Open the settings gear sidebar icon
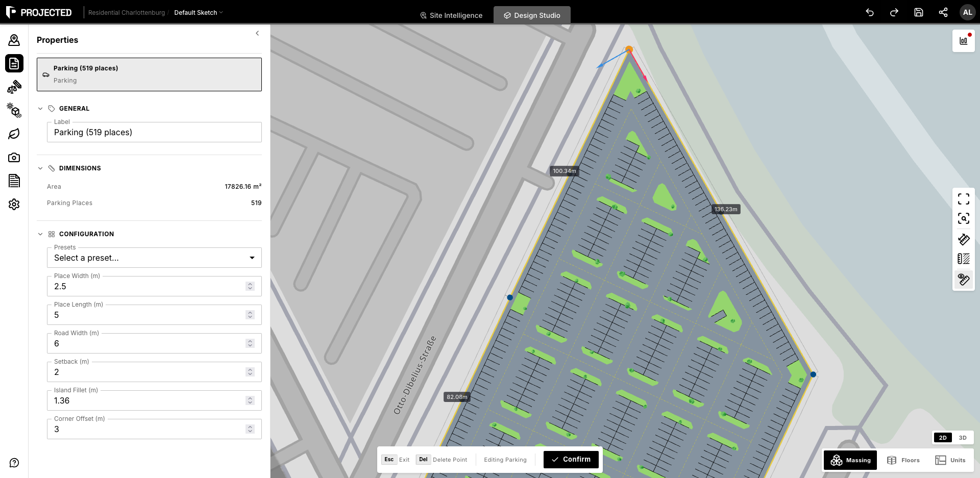 tap(14, 204)
